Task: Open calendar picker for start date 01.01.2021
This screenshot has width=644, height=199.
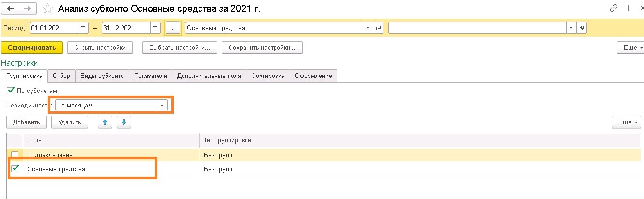Action: [x=83, y=28]
